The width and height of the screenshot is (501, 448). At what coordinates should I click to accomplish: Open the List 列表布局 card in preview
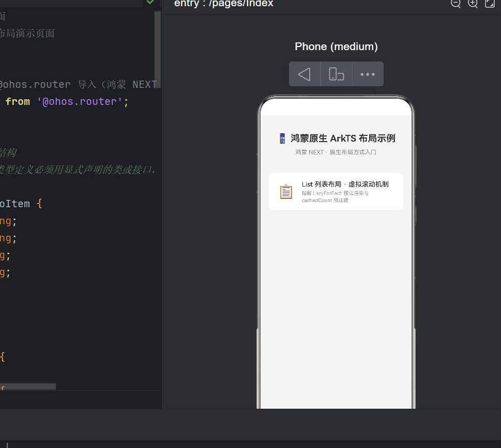pos(336,192)
